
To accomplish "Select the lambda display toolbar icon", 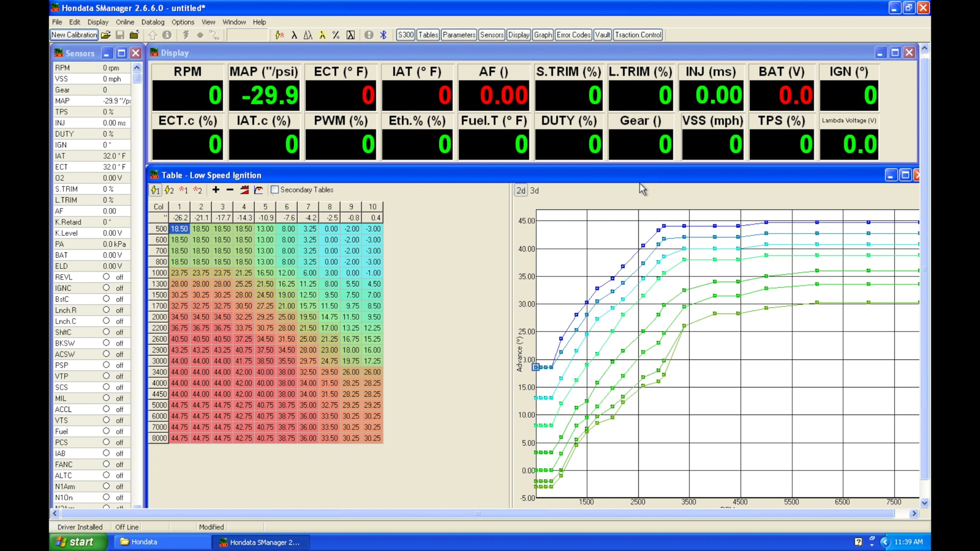I will pyautogui.click(x=295, y=35).
